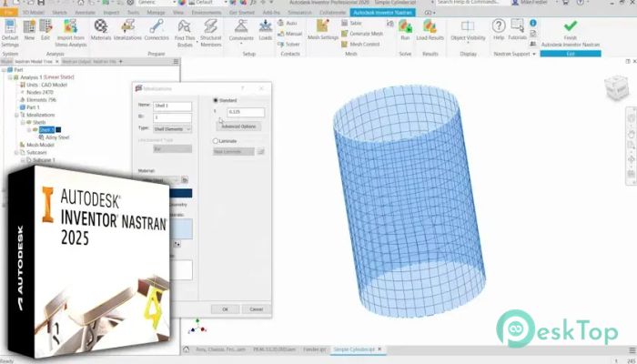
Task: Collapse the Idealizations tree node
Action: coord(16,115)
